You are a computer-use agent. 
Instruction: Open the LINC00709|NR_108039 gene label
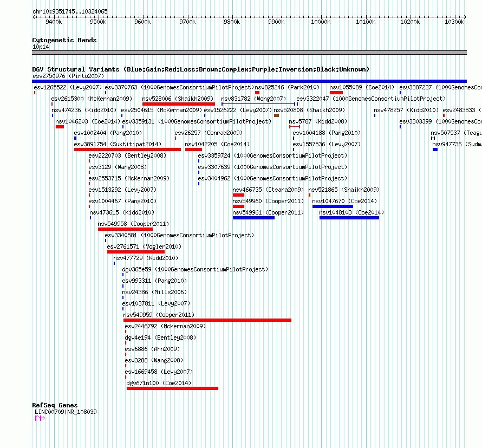(x=66, y=412)
